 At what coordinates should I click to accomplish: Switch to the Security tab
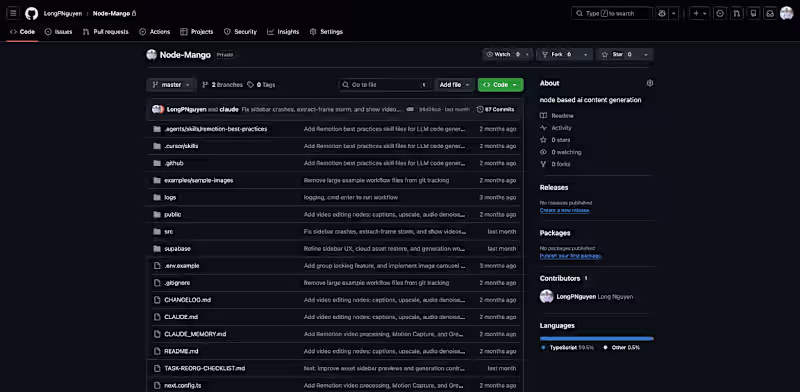pos(240,32)
